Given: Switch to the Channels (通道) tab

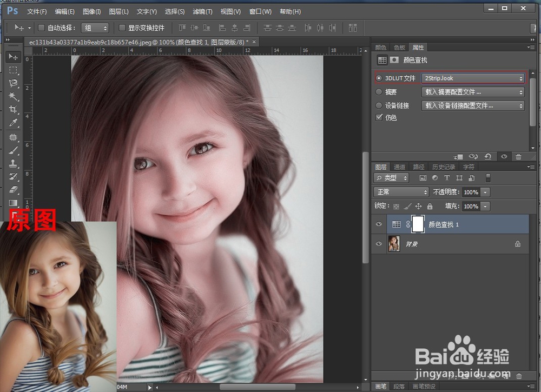Looking at the screenshot, I should (399, 167).
